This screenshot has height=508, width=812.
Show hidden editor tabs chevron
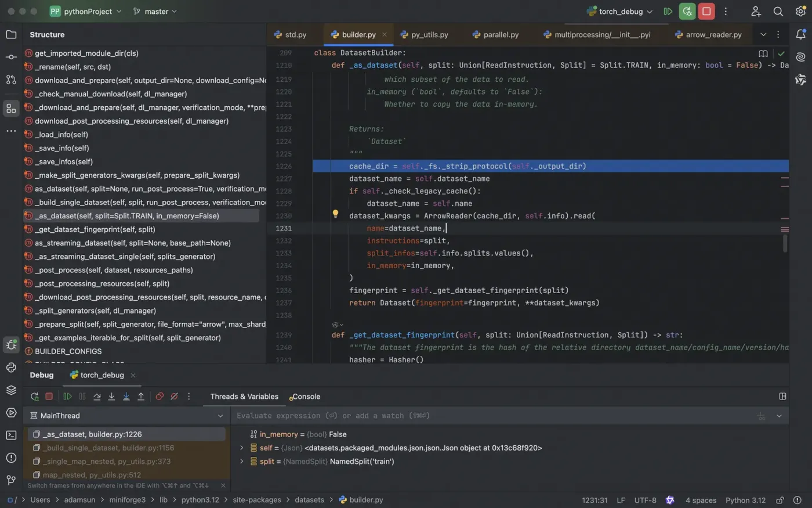tap(763, 35)
